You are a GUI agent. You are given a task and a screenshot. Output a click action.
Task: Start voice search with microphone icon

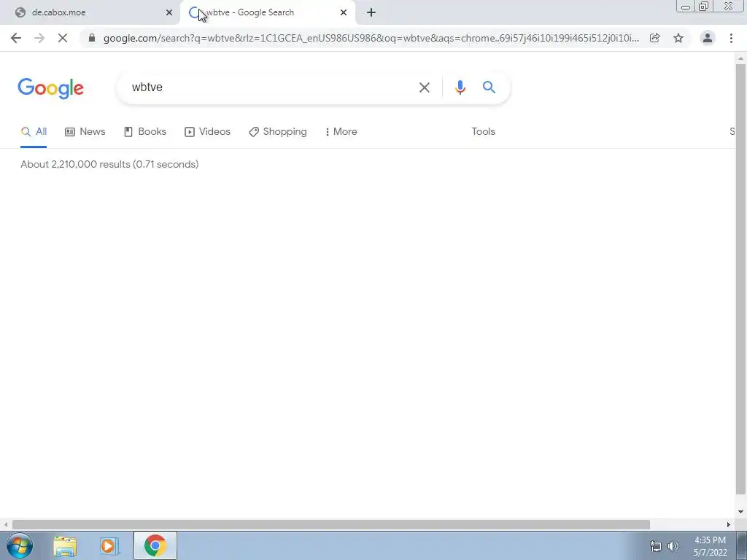click(x=460, y=87)
